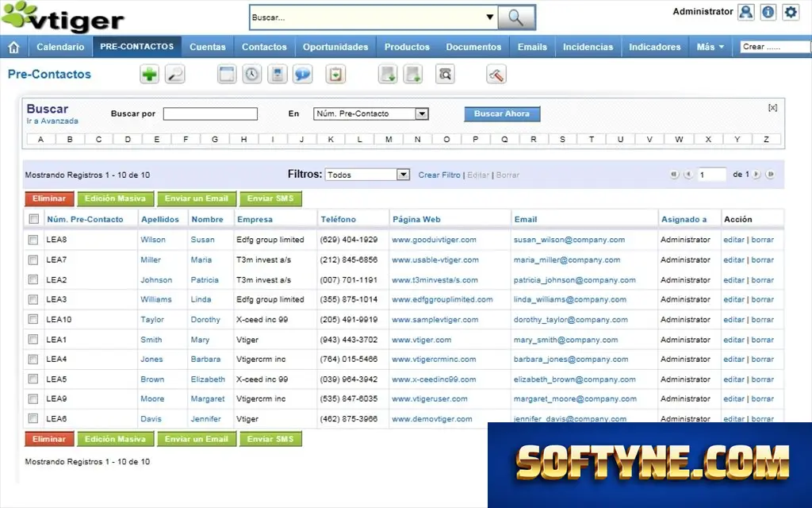Click the export Pre-Contactos icon
812x508 pixels.
coord(412,74)
